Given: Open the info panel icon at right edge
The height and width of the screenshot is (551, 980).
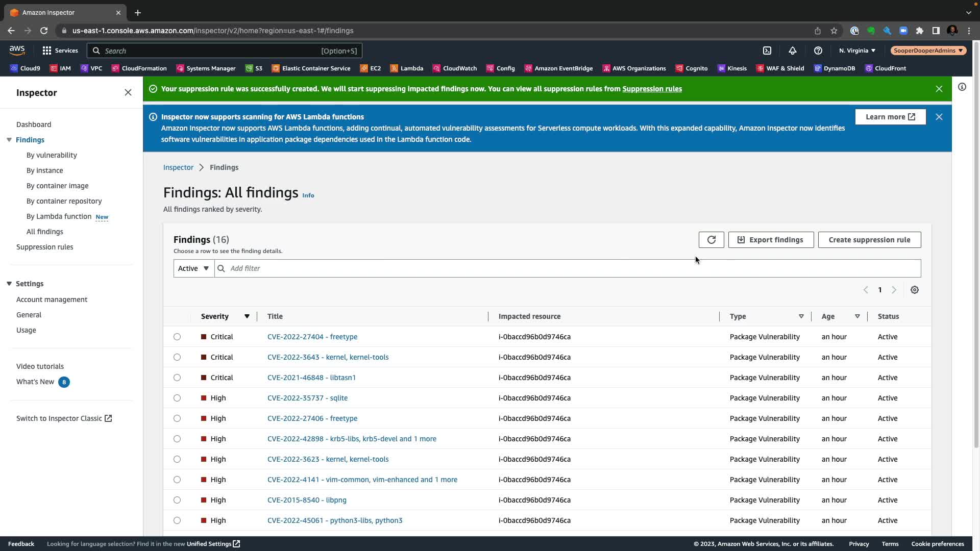Looking at the screenshot, I should pos(962,87).
